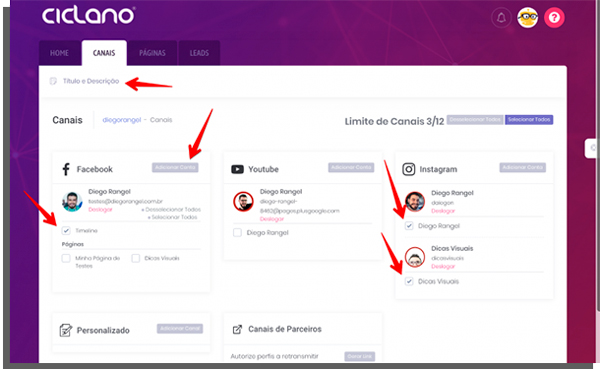The width and height of the screenshot is (600, 369).
Task: Click the Selecionar Todos button
Action: coord(529,120)
